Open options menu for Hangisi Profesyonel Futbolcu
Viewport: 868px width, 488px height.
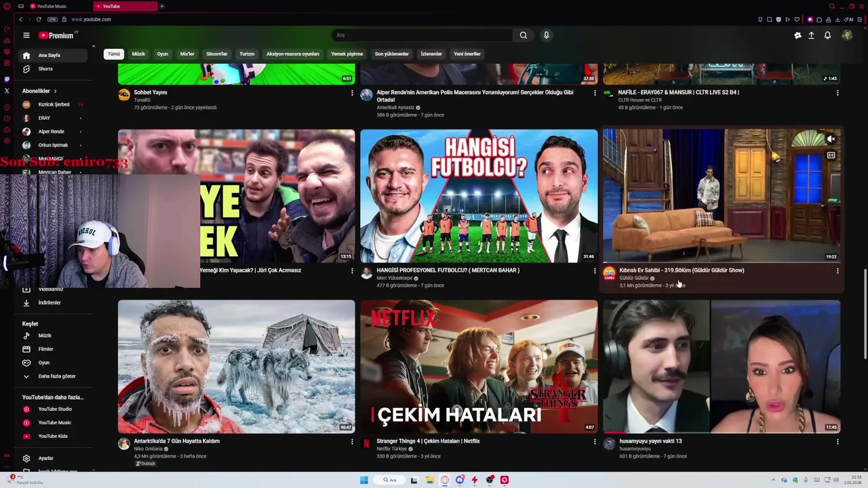[x=595, y=270]
